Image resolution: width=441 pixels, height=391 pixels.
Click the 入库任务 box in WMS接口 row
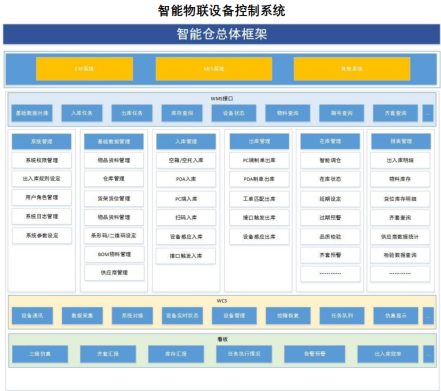click(x=82, y=113)
